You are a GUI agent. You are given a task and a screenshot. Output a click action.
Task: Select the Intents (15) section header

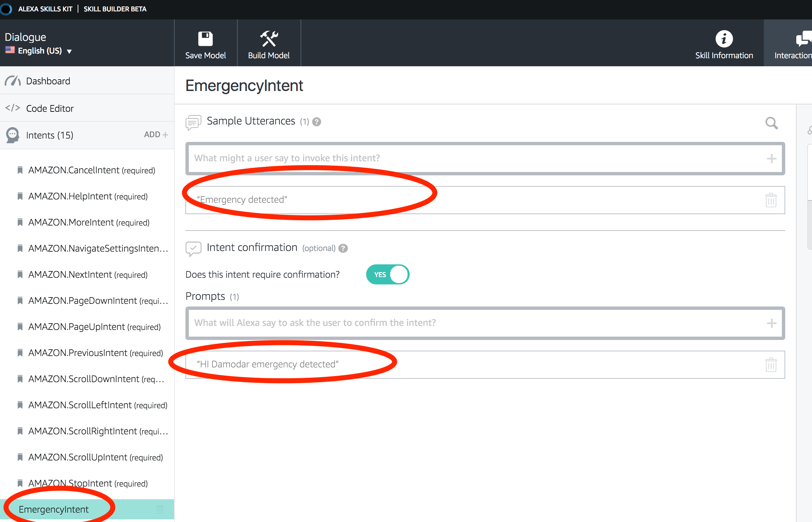pos(50,135)
